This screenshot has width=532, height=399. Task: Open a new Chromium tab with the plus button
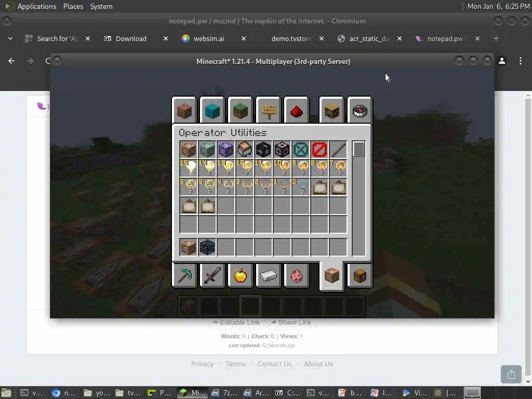(x=496, y=38)
